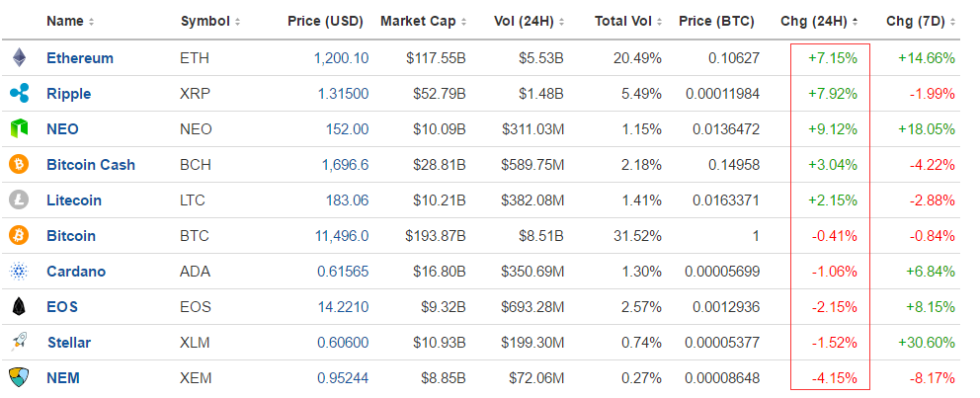Click BTC price 0.00005699
This screenshot has height=398, width=980.
722,272
